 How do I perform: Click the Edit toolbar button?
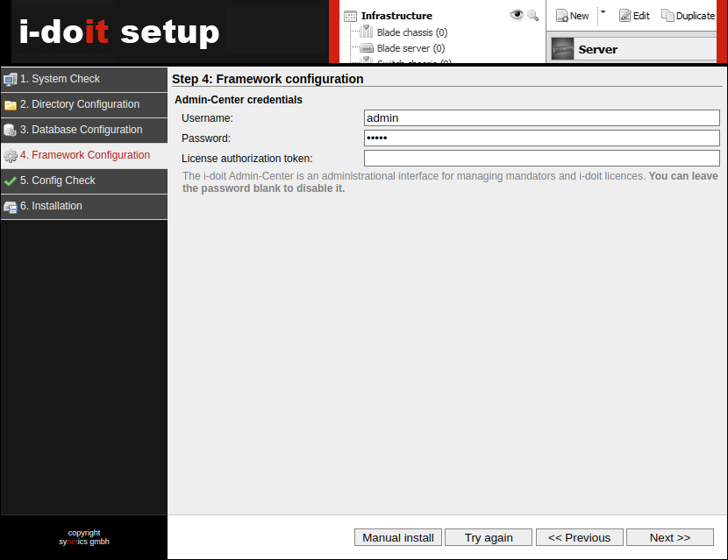pyautogui.click(x=634, y=16)
